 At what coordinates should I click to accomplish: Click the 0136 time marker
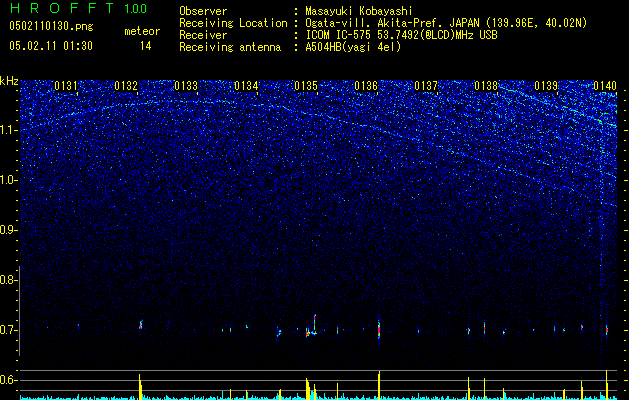pyautogui.click(x=366, y=86)
